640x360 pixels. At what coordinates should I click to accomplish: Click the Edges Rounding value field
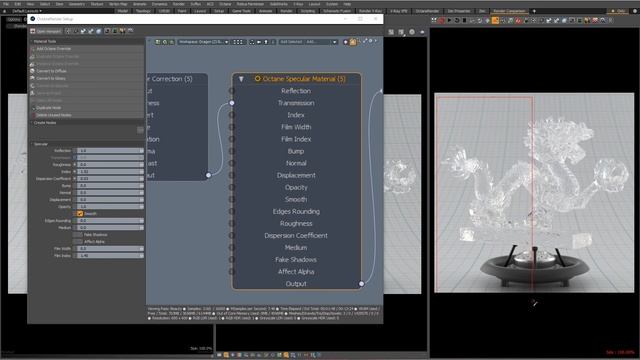(x=110, y=220)
